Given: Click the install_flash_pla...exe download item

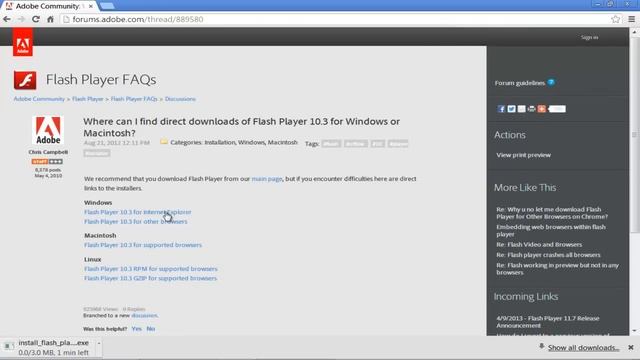Looking at the screenshot, I should tap(48, 347).
